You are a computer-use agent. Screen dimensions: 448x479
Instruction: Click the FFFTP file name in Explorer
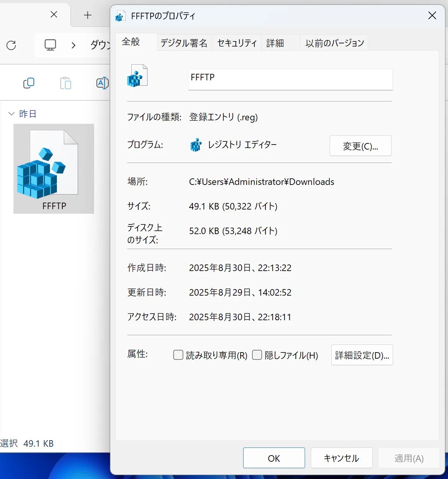54,206
